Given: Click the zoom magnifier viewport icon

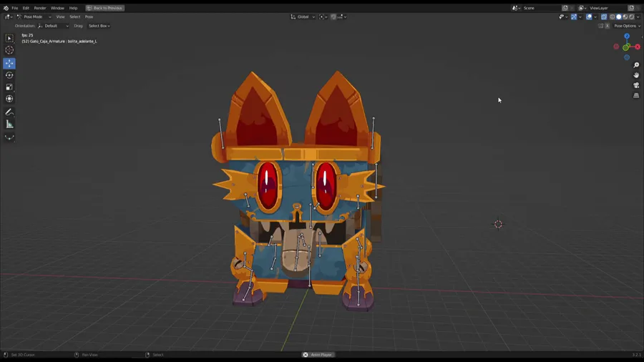Looking at the screenshot, I should [x=636, y=65].
